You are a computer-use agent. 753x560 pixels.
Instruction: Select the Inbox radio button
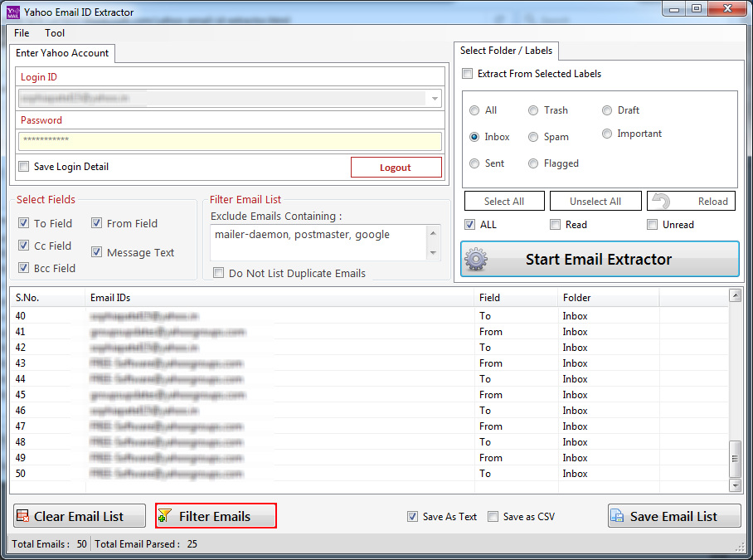click(x=474, y=137)
